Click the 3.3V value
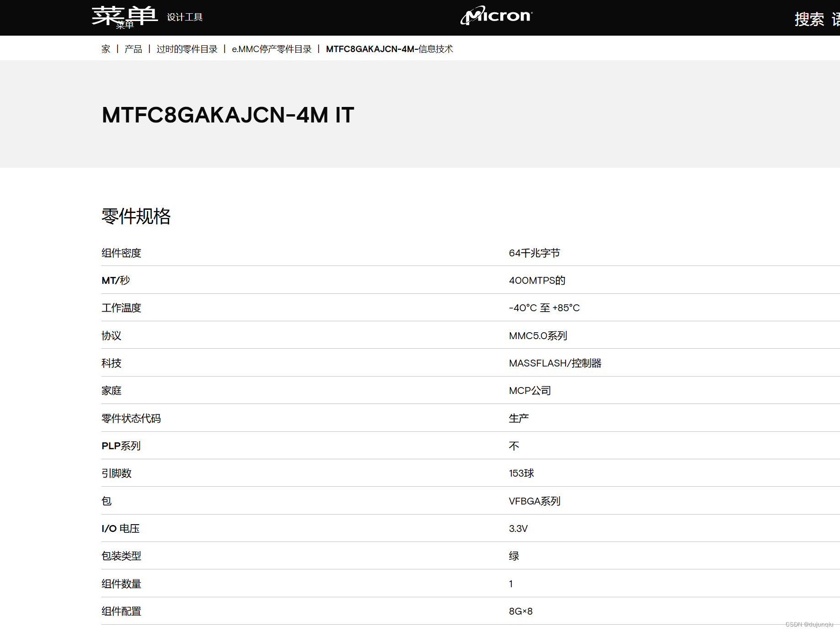Image resolution: width=840 pixels, height=632 pixels. click(x=518, y=528)
